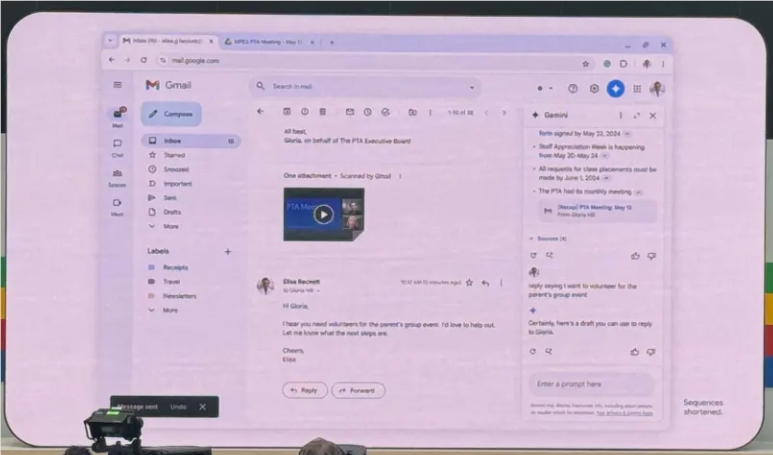Click the Gmail main menu hamburger icon

click(117, 85)
